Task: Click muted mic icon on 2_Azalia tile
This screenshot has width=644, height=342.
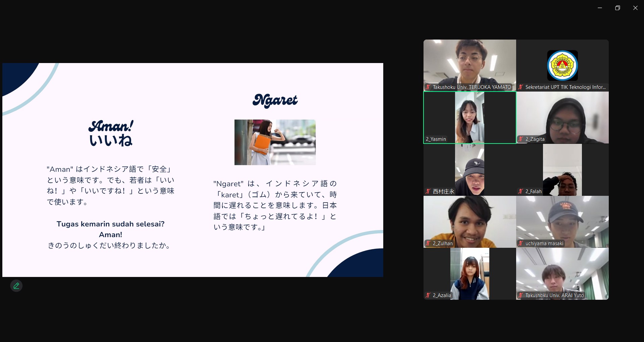Action: pyautogui.click(x=428, y=295)
